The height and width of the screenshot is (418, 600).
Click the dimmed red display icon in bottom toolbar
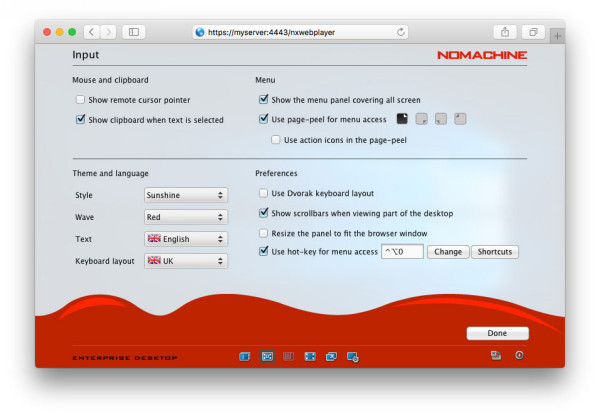point(289,357)
